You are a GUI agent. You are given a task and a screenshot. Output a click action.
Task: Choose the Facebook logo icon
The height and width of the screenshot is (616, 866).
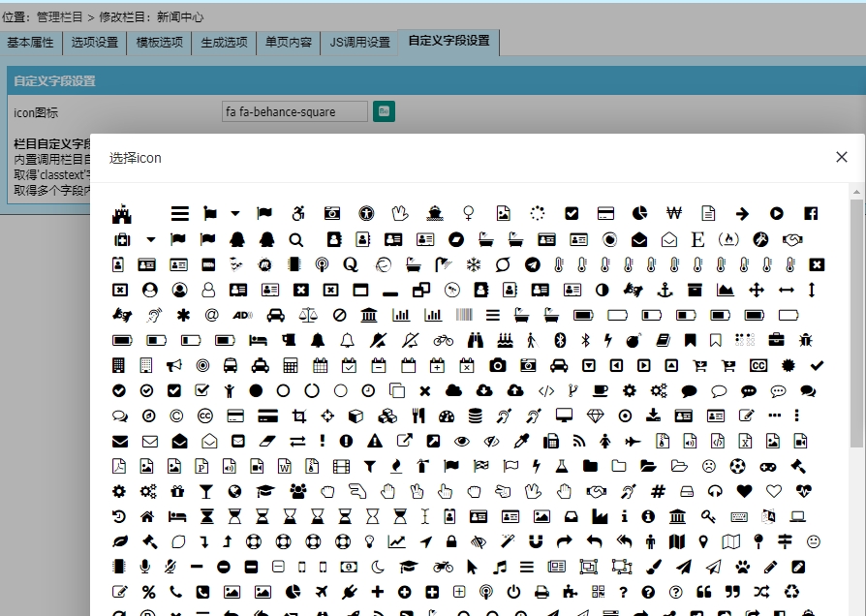point(811,214)
